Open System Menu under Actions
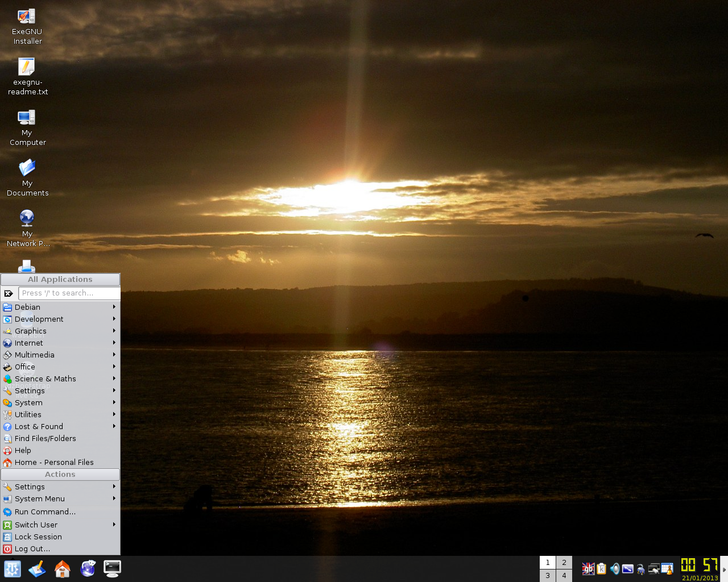Image resolution: width=728 pixels, height=582 pixels. [x=60, y=498]
